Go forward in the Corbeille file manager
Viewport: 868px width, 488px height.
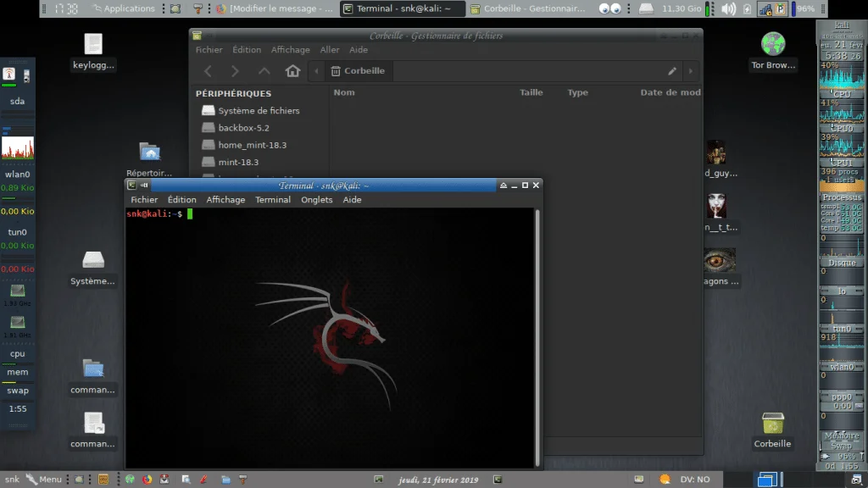[x=236, y=71]
